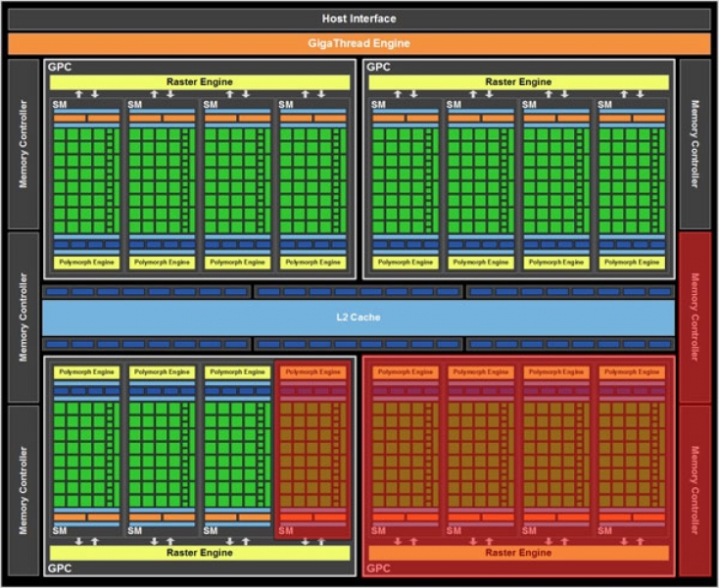Select the red GPC label at the bottom right
The width and height of the screenshot is (719, 588).
coord(378,567)
